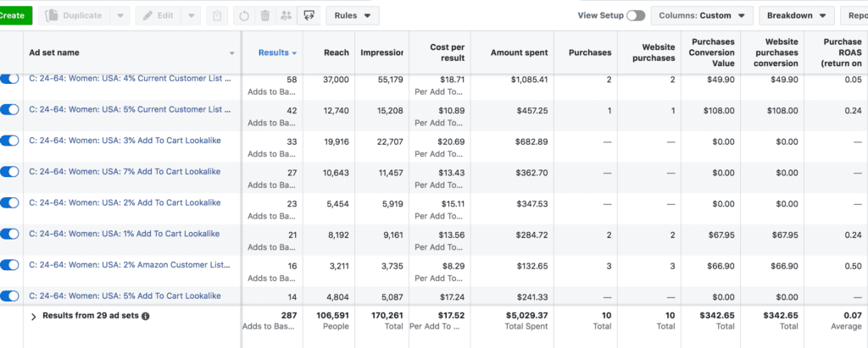Click the Impressions column header
868x348 pixels.
click(x=382, y=52)
